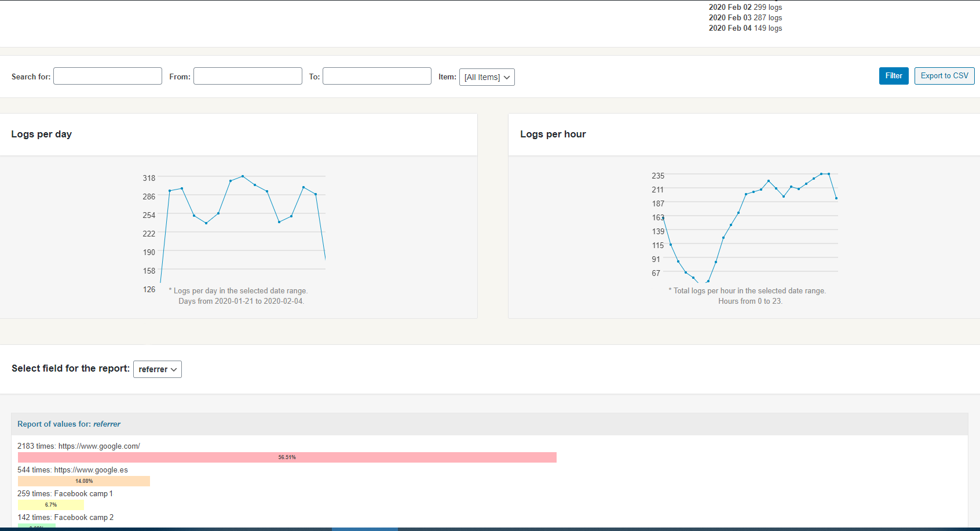980x531 pixels.
Task: Click 'Hours from 0 to 23' caption
Action: click(750, 301)
